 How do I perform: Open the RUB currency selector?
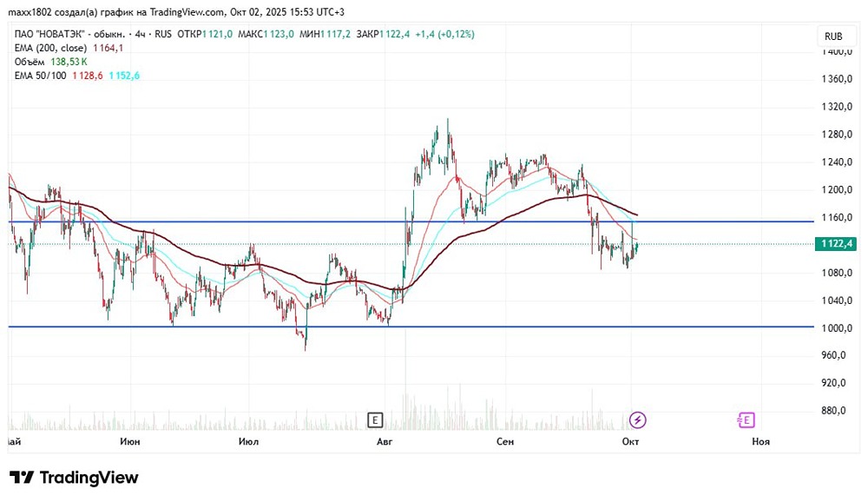pyautogui.click(x=833, y=36)
